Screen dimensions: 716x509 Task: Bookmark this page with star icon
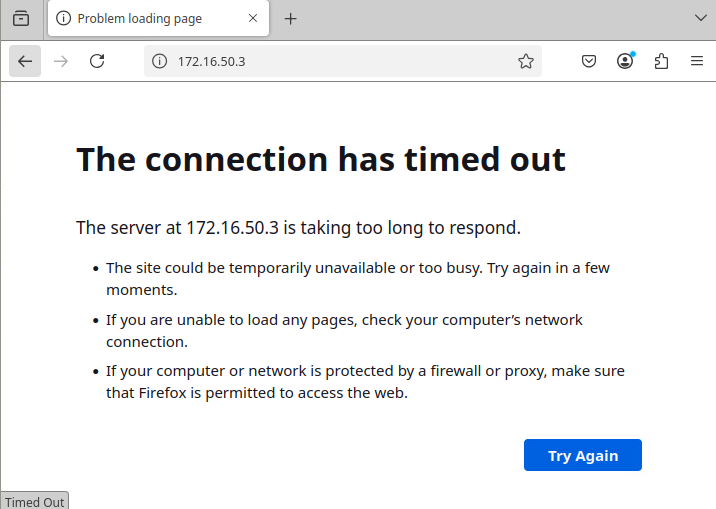[526, 61]
